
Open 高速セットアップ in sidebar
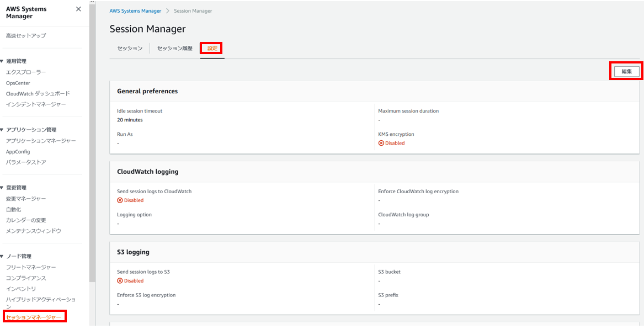click(x=26, y=36)
